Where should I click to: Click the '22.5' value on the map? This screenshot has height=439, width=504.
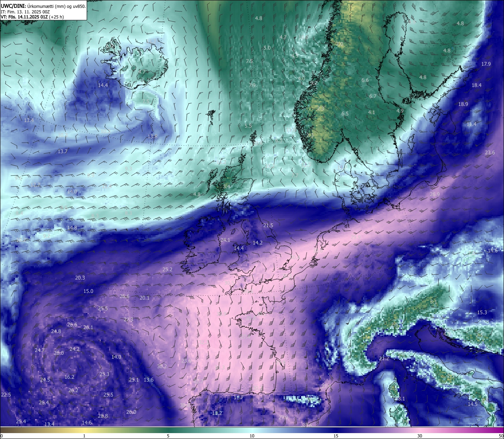[6, 395]
